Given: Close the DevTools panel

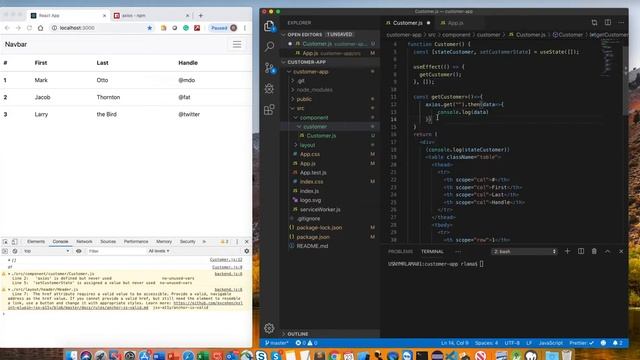Looking at the screenshot, I should (247, 242).
